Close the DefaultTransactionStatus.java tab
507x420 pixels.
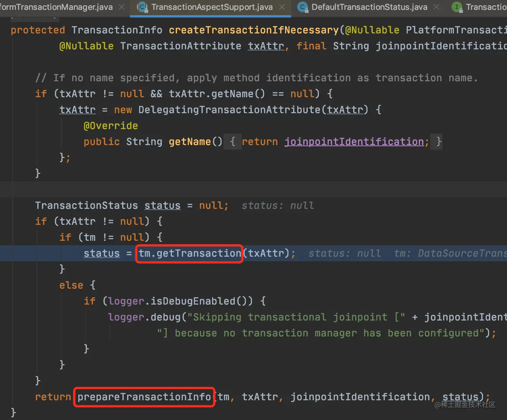[436, 7]
